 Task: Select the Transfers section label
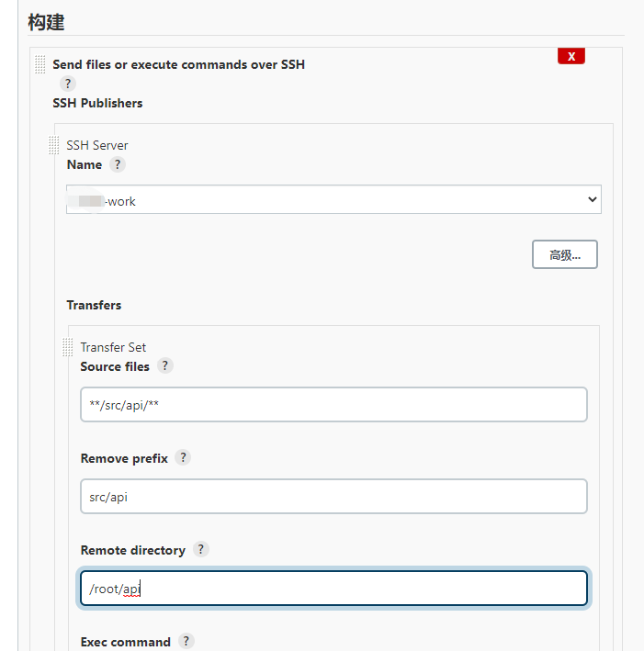tap(94, 305)
